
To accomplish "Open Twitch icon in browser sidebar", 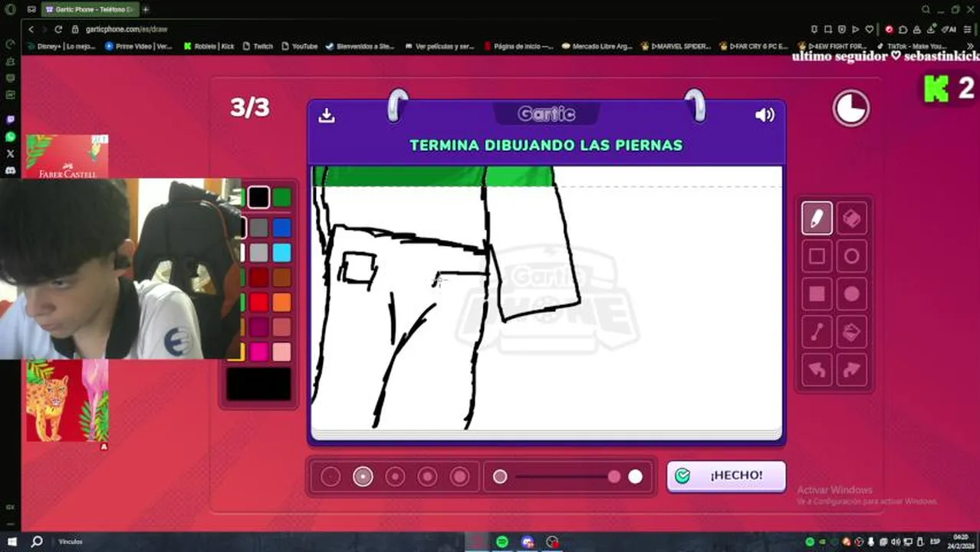I will 10,120.
